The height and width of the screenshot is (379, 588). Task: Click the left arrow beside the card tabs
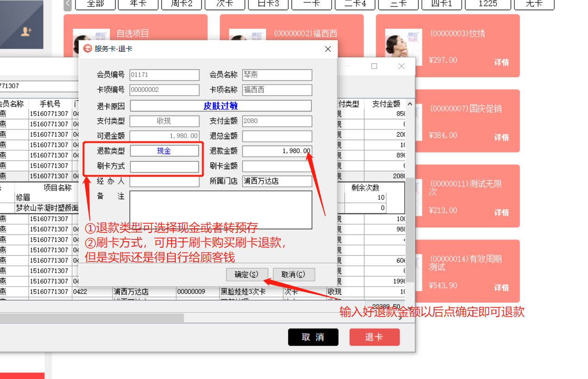tap(68, 4)
